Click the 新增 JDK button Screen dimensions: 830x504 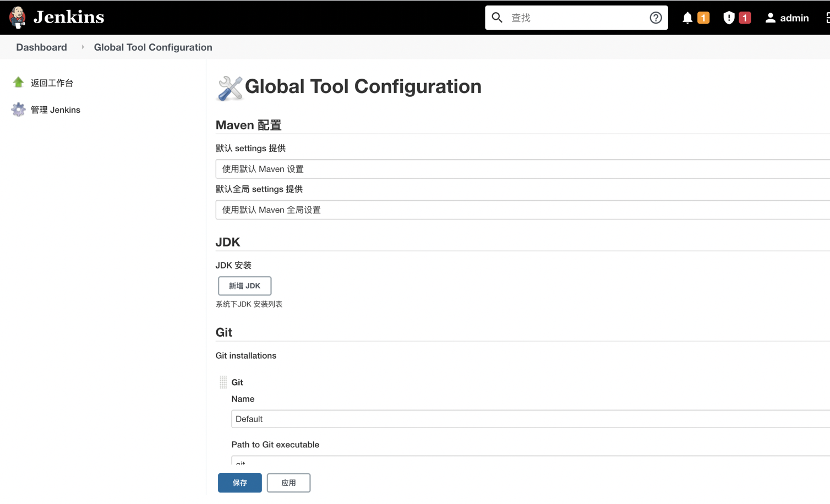[245, 286]
